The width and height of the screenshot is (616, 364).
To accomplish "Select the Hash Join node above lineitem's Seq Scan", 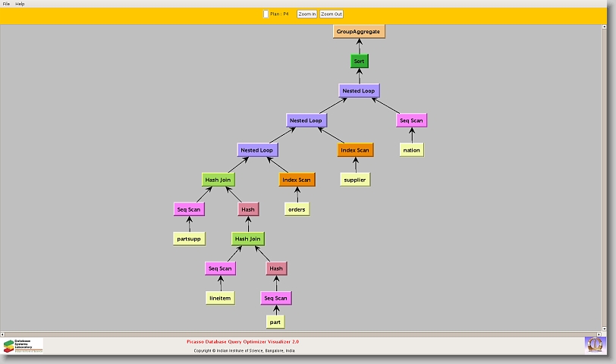I will [247, 239].
